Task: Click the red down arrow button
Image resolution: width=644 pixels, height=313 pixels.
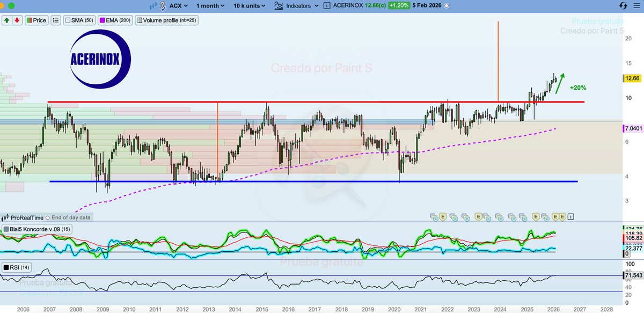Action: click(17, 20)
